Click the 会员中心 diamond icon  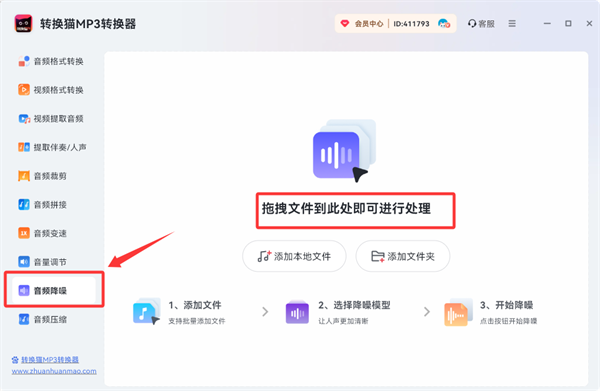coord(345,24)
